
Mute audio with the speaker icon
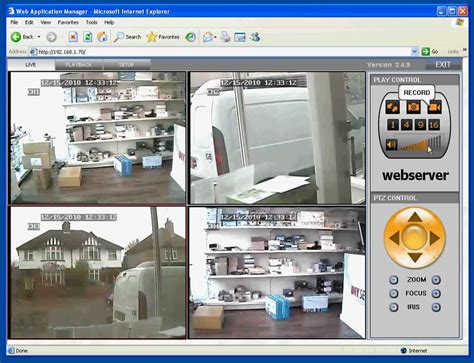pos(391,145)
